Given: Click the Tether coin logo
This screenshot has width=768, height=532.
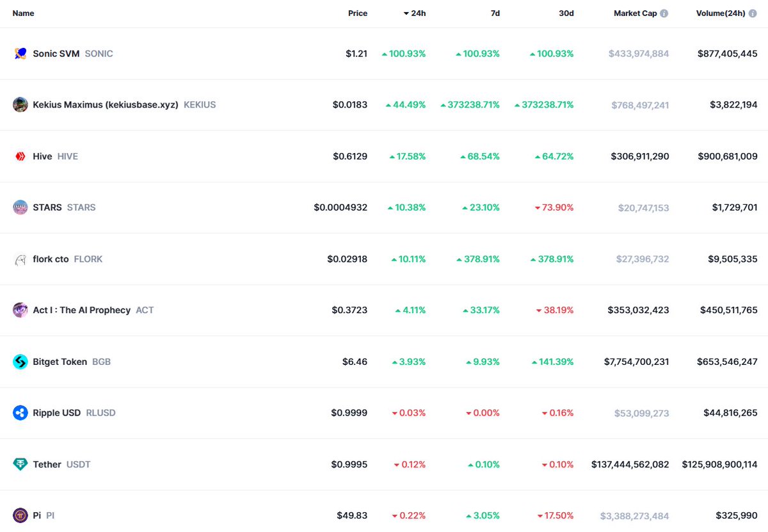Looking at the screenshot, I should click(20, 464).
